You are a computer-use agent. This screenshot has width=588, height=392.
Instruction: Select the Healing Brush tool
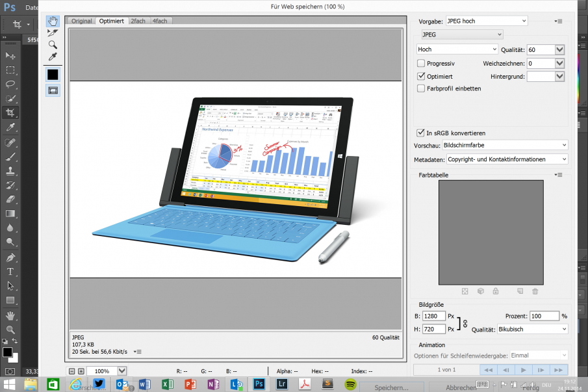click(x=10, y=142)
